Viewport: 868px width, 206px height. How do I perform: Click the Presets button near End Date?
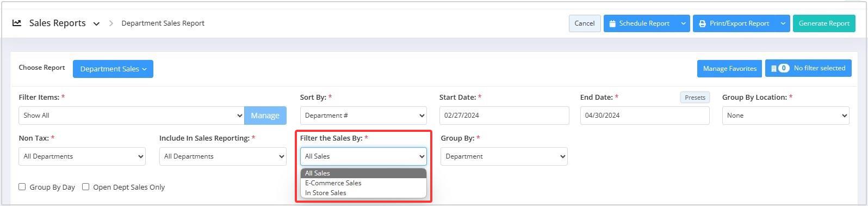(x=695, y=98)
